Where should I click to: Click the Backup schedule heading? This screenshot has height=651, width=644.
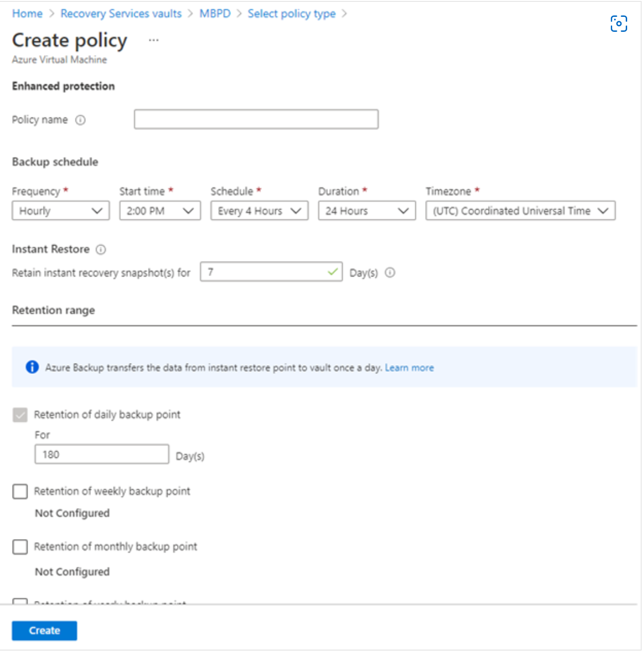click(x=55, y=162)
